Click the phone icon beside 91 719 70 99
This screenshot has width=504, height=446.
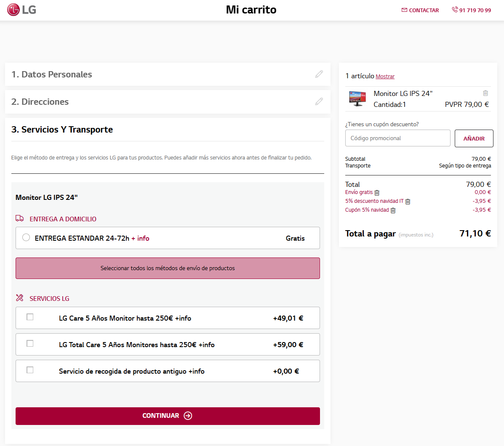tap(454, 10)
